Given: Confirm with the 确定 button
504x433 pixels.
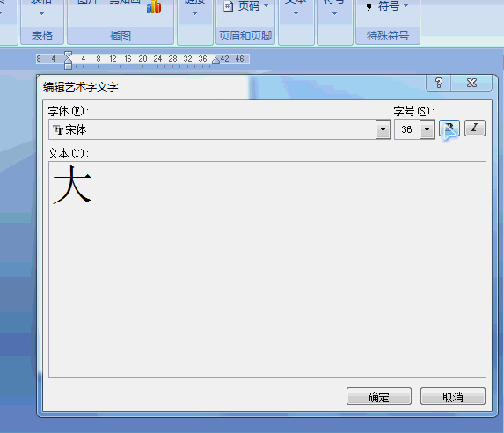Looking at the screenshot, I should [x=379, y=396].
